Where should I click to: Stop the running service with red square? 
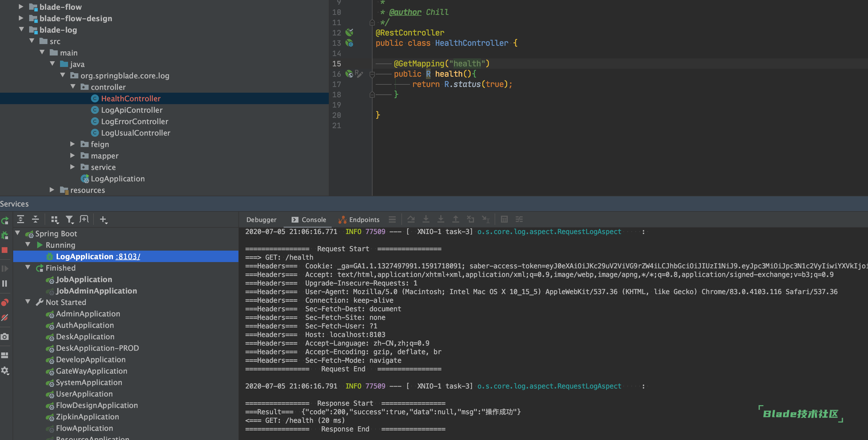point(5,250)
